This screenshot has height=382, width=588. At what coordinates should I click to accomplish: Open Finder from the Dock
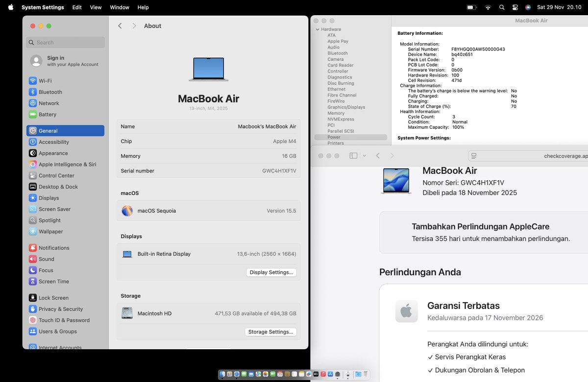[x=222, y=374]
